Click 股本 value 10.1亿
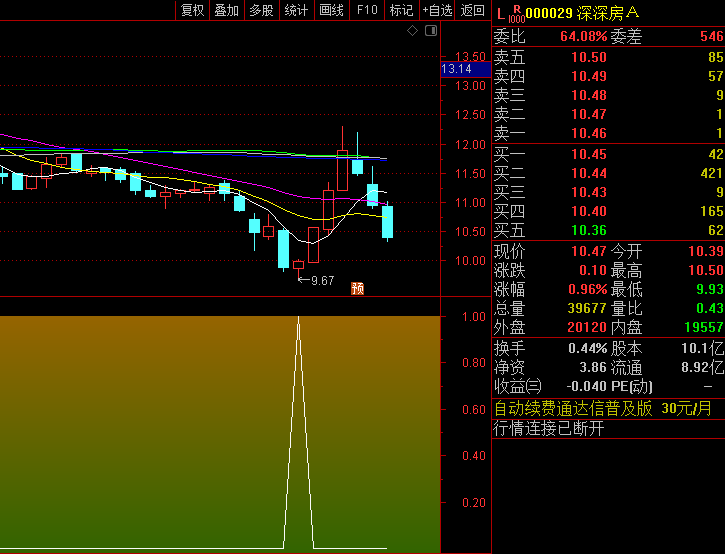The width and height of the screenshot is (725, 554). point(702,348)
